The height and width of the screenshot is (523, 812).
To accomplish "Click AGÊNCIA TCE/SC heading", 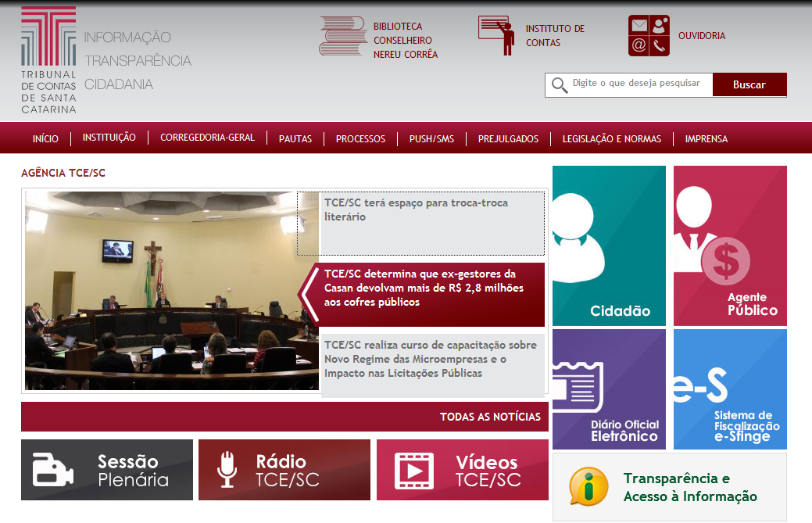I will point(63,173).
